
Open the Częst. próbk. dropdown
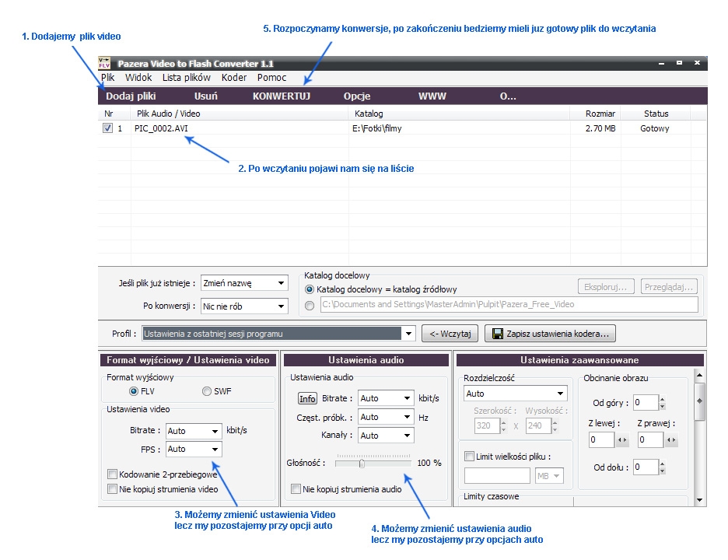point(386,417)
